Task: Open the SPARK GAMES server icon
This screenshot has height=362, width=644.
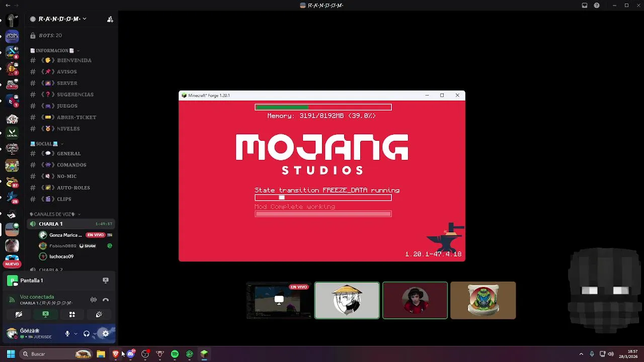Action: coord(12,36)
